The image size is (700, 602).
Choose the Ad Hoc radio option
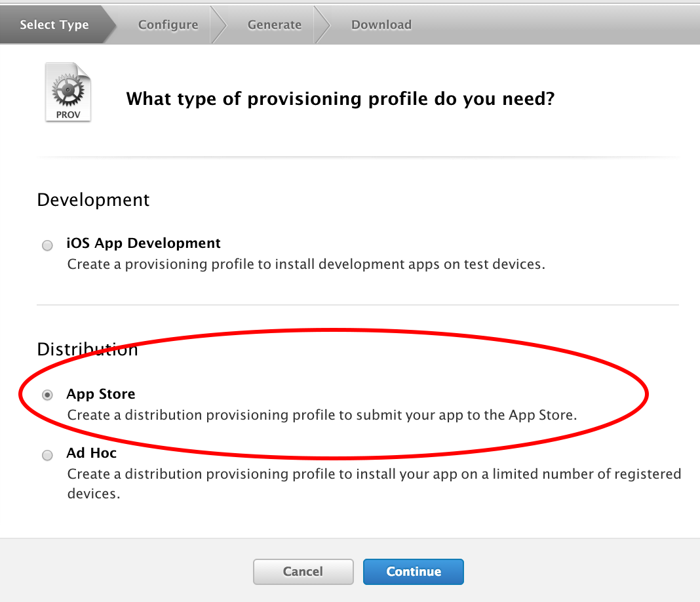(x=47, y=455)
